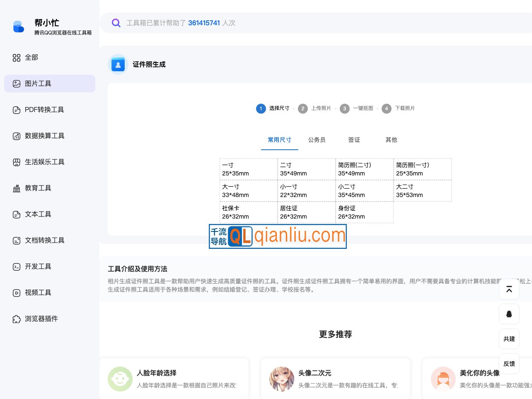Click the 反馈 feedback button
Viewport: 532px width, 399px height.
pyautogui.click(x=509, y=364)
